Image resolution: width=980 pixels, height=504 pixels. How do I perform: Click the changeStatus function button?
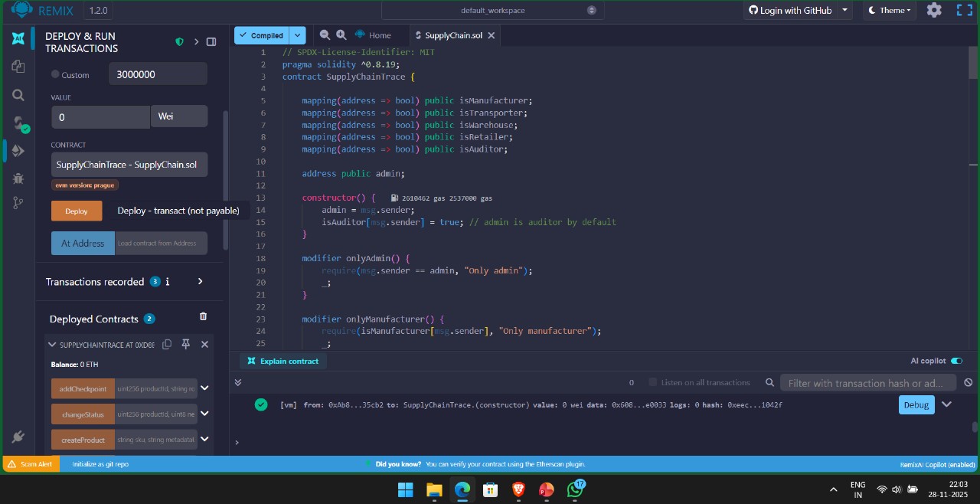[83, 414]
